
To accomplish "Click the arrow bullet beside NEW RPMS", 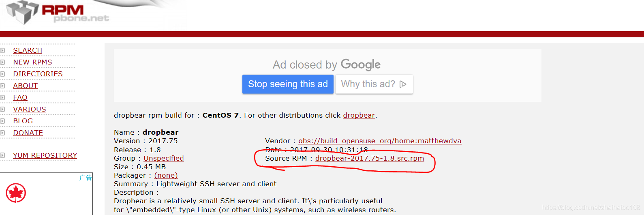I will point(2,62).
